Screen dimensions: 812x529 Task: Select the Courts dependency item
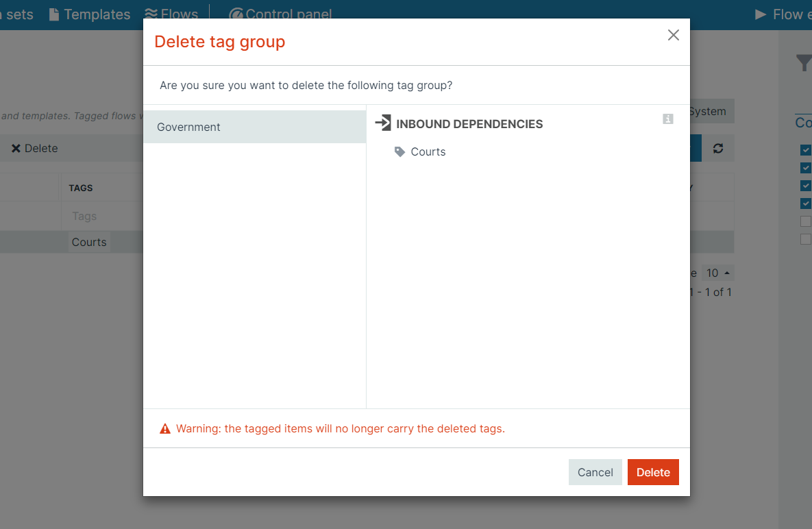tap(428, 151)
